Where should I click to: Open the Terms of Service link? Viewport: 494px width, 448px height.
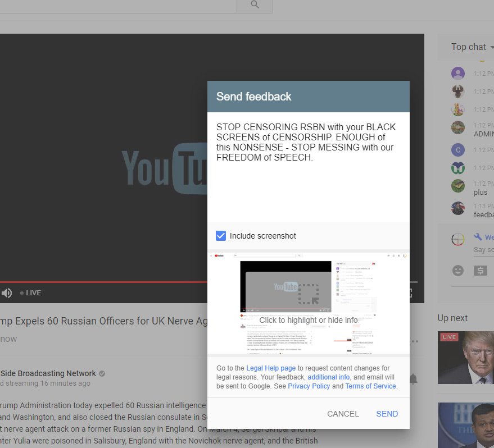370,386
